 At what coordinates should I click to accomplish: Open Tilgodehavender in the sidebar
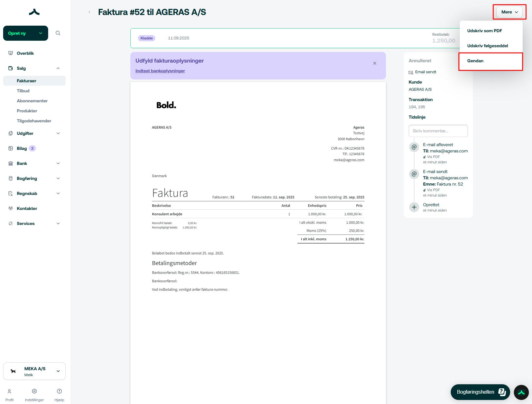(34, 121)
